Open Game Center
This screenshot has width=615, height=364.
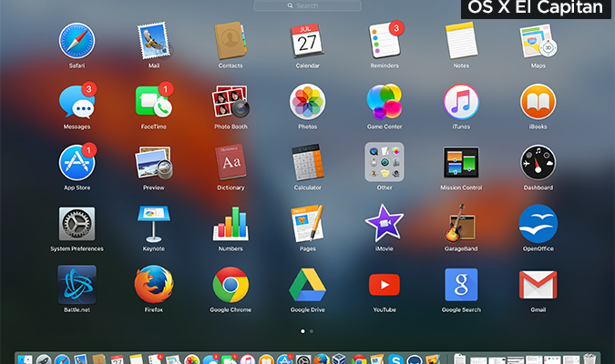[384, 102]
